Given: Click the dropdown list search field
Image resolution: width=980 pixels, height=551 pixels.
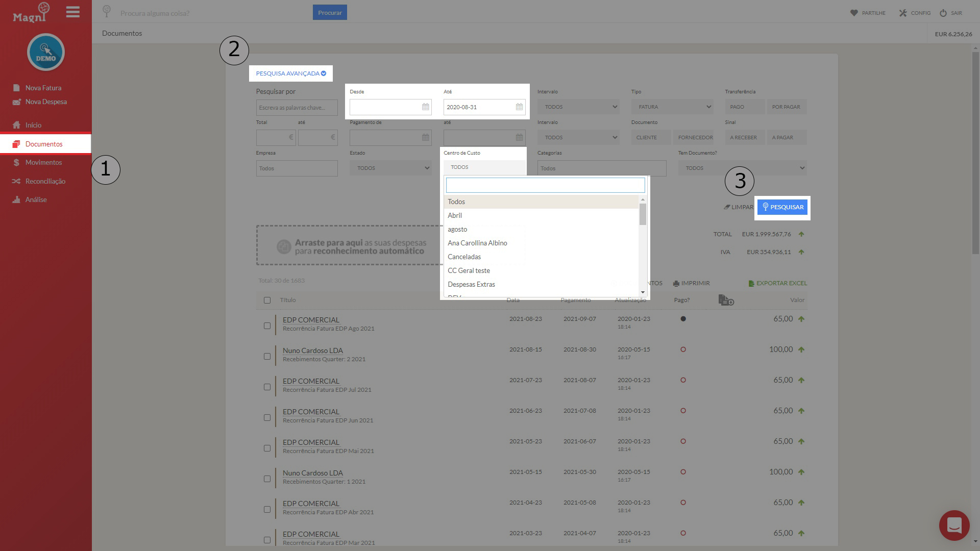Looking at the screenshot, I should pos(545,185).
